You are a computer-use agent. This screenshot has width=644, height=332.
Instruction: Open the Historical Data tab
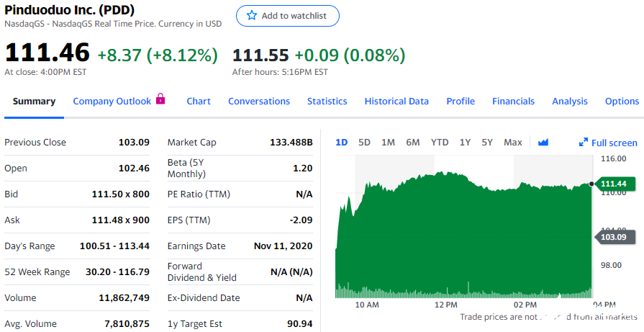(396, 101)
